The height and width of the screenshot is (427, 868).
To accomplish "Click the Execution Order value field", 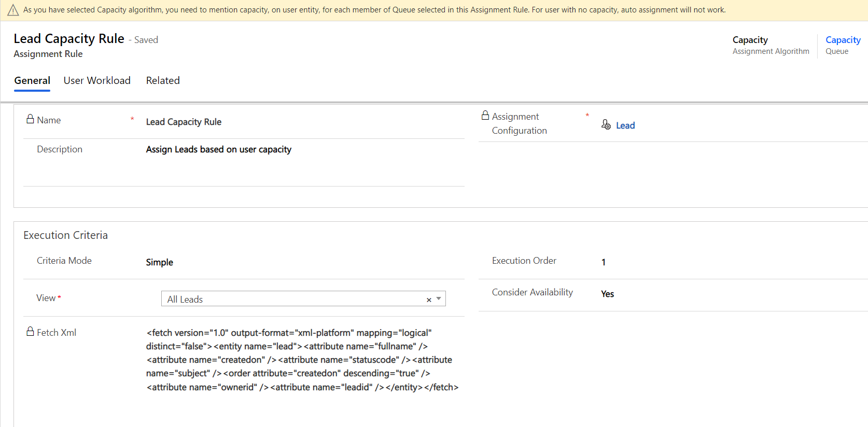I will coord(604,262).
